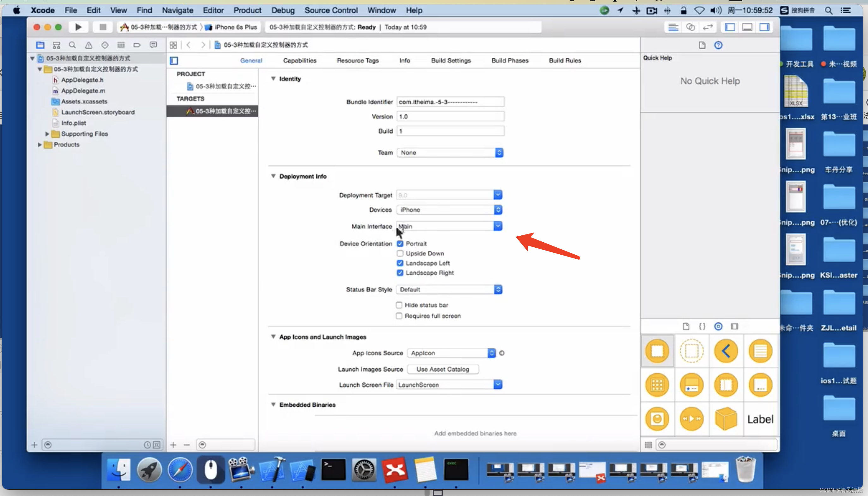Click the Run button in toolbar

[78, 27]
